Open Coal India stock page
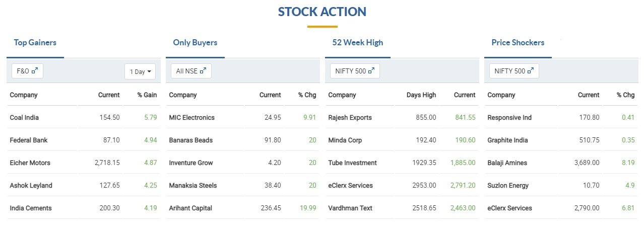Screen dimensions: 644x242 click(x=24, y=118)
